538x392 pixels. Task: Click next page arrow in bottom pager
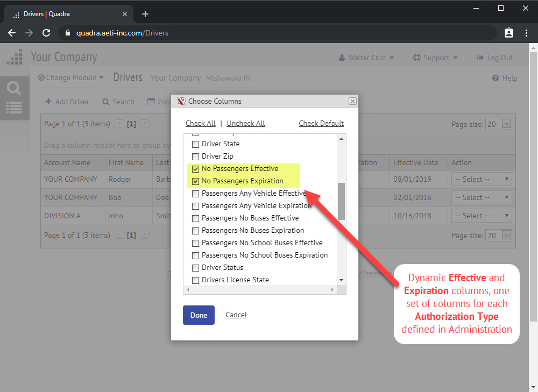pos(144,235)
